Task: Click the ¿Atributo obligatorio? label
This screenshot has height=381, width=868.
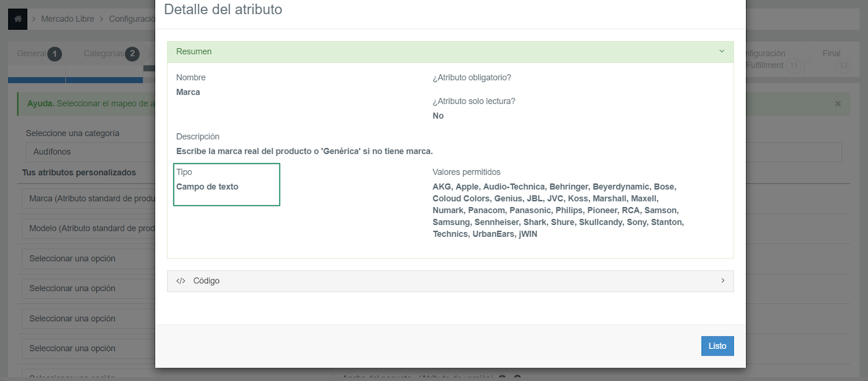Action: [472, 78]
